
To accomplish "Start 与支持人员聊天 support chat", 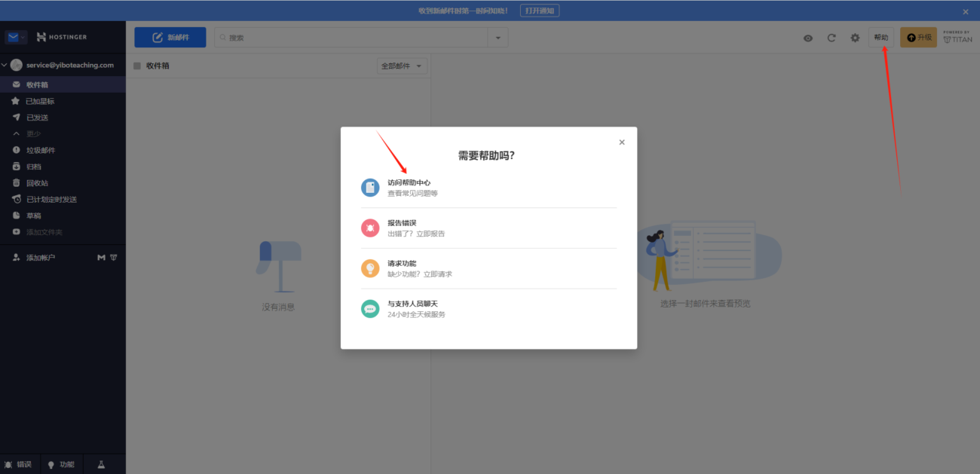I will [488, 309].
